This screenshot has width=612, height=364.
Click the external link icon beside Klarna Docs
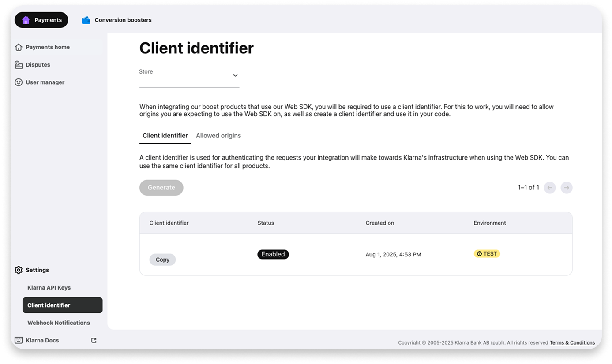coord(94,340)
